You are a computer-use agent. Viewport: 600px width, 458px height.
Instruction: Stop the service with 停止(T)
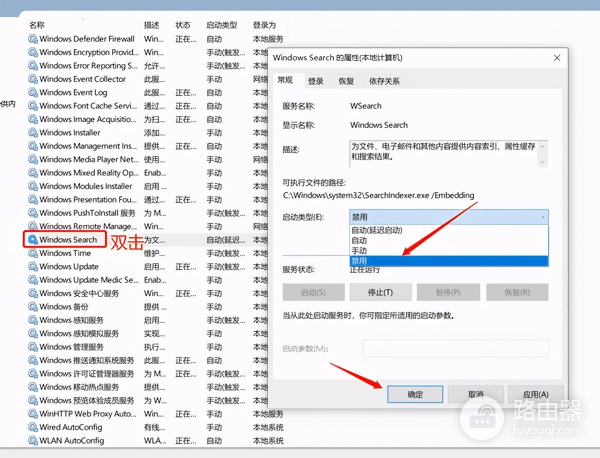click(380, 292)
